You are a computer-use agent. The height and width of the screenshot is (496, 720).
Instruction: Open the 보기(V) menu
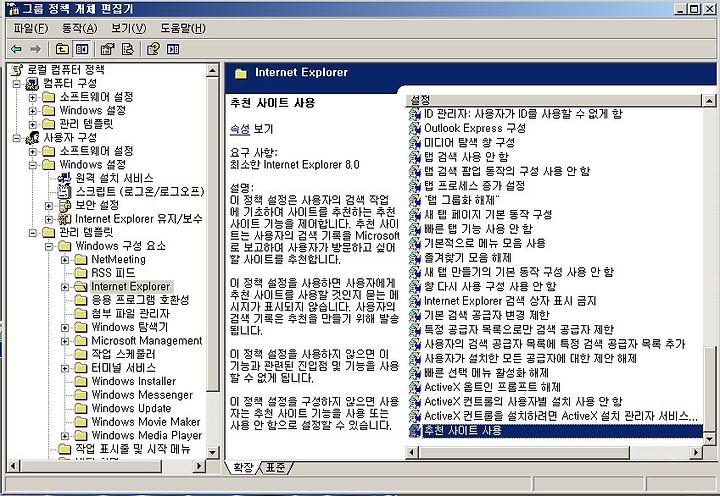(129, 28)
